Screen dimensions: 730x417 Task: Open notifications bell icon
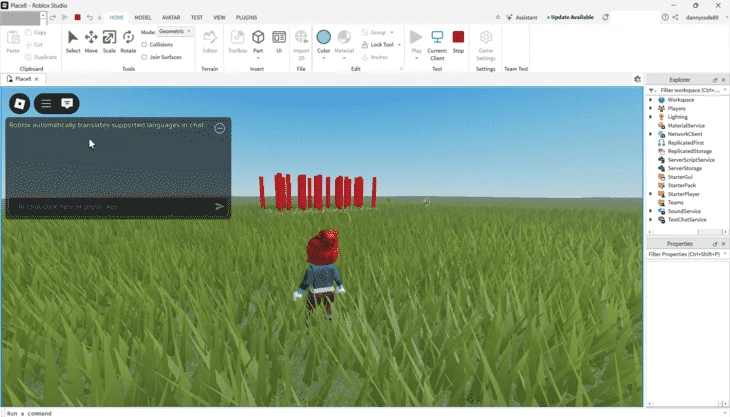coord(605,17)
